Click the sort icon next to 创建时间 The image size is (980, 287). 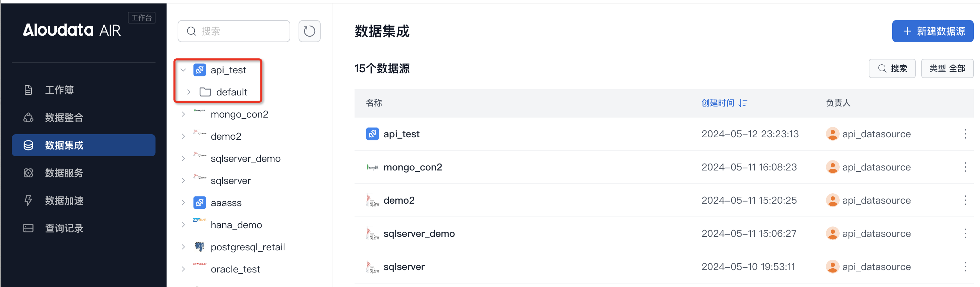point(743,103)
